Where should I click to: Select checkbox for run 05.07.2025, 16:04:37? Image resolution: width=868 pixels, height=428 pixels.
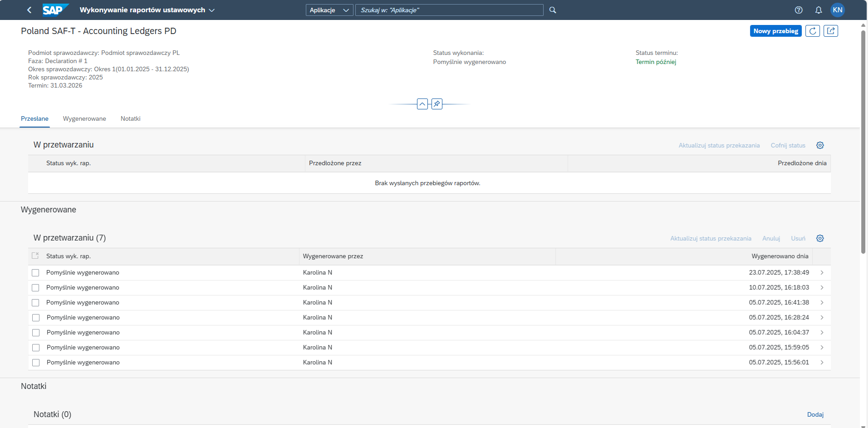35,333
